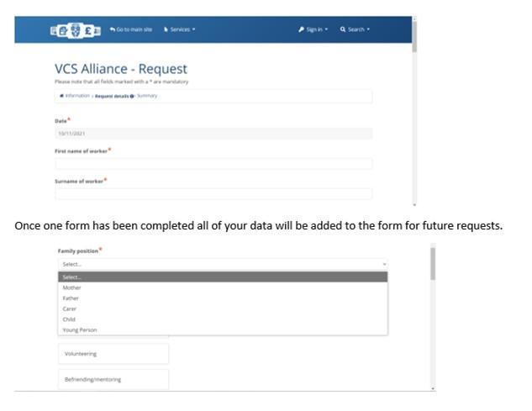Go to the Summary breadcrumb step
Screen dimensions: 532x411
147,96
